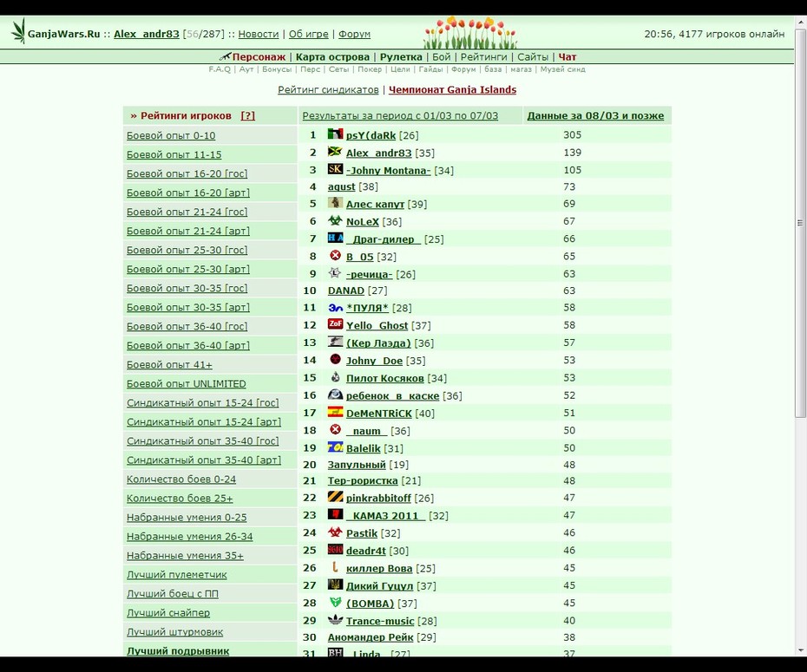Open Об игре header link

[308, 34]
